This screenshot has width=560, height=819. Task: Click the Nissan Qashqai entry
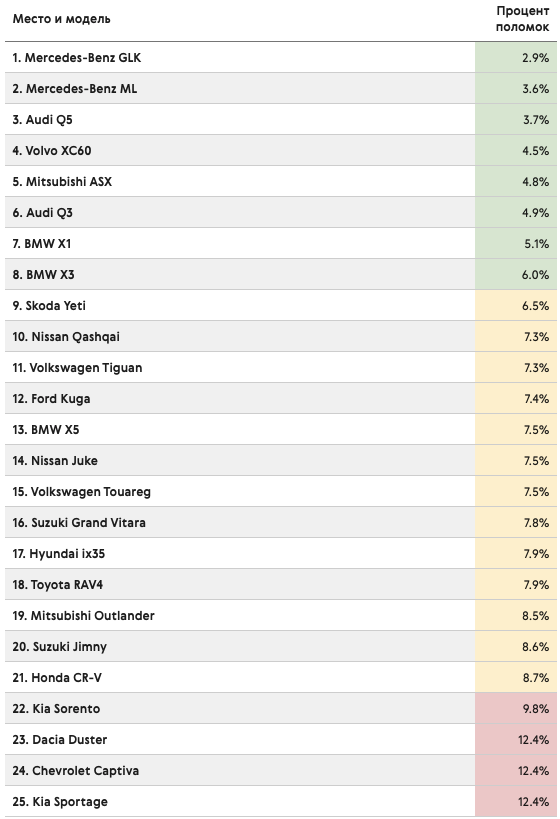pyautogui.click(x=66, y=337)
